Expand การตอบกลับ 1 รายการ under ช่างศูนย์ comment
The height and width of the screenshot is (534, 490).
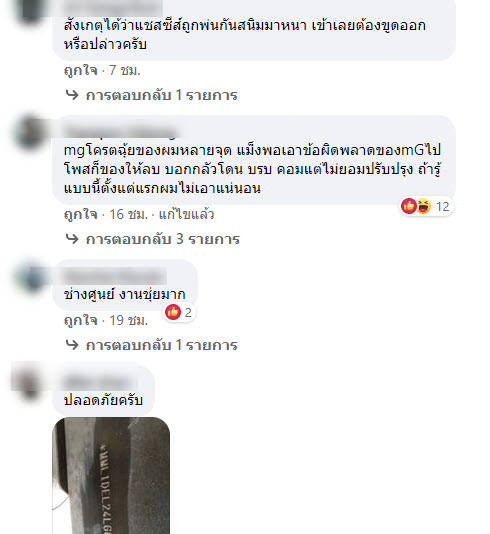[x=161, y=345]
